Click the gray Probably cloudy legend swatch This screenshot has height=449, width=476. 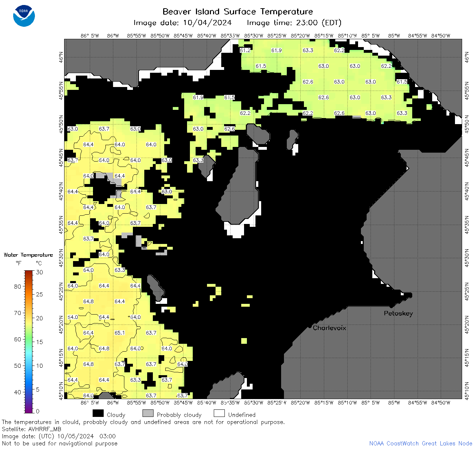[x=148, y=413]
